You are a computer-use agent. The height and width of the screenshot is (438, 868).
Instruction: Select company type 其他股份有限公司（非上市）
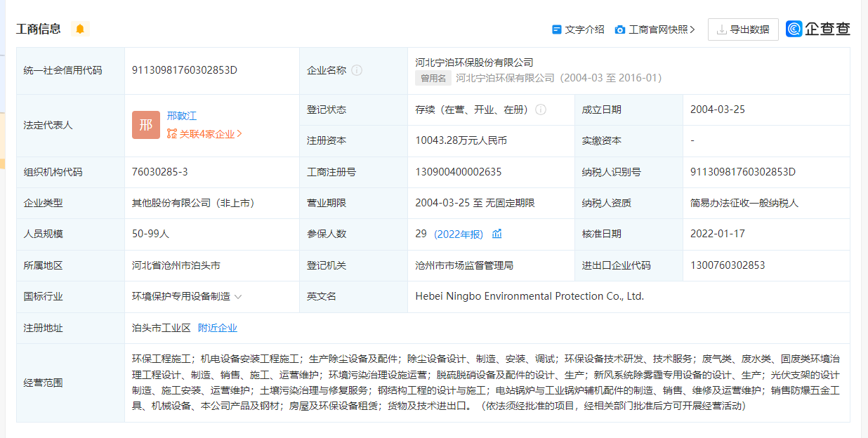(193, 203)
